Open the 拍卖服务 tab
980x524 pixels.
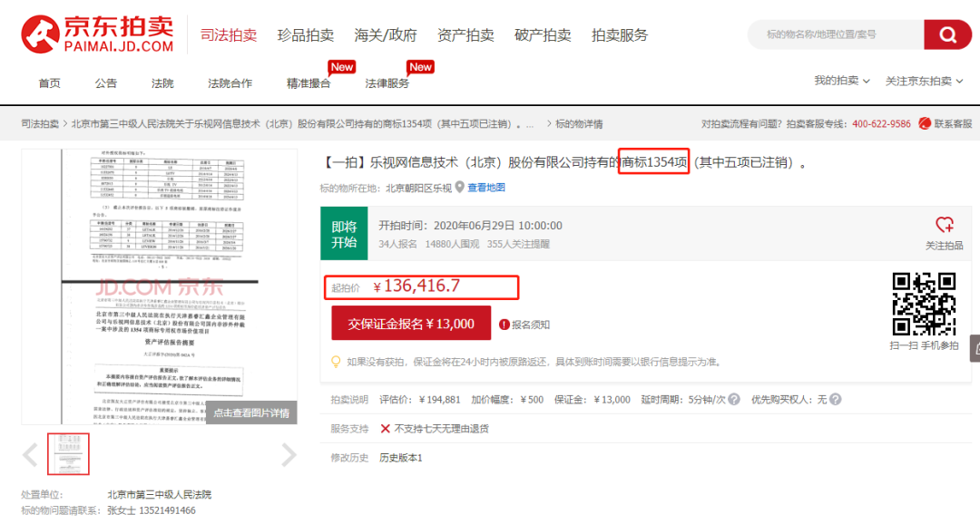tap(620, 35)
